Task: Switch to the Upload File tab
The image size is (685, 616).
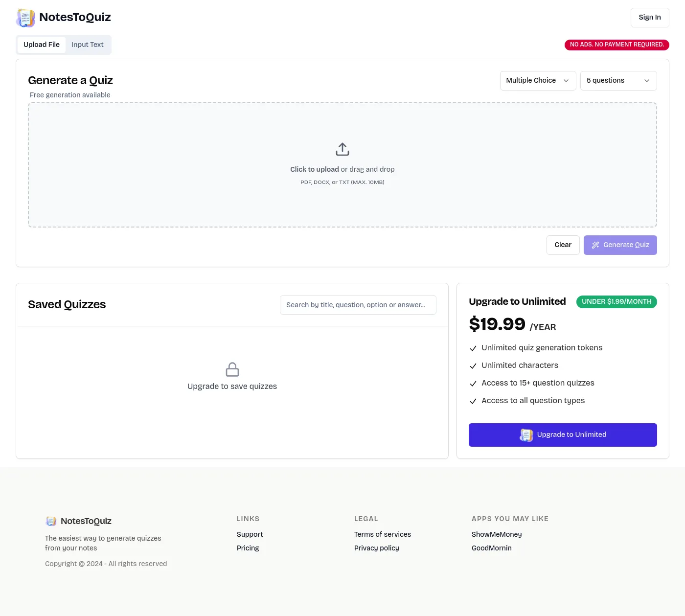Action: (x=42, y=45)
